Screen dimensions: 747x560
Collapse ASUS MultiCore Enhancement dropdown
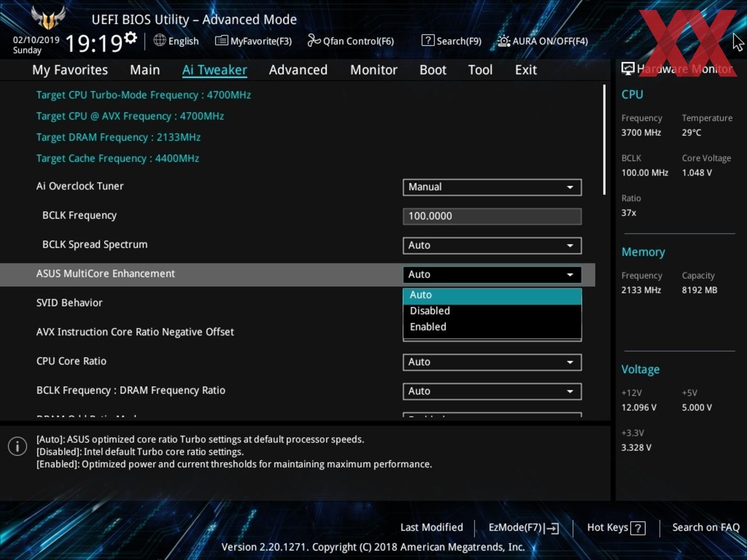(492, 275)
